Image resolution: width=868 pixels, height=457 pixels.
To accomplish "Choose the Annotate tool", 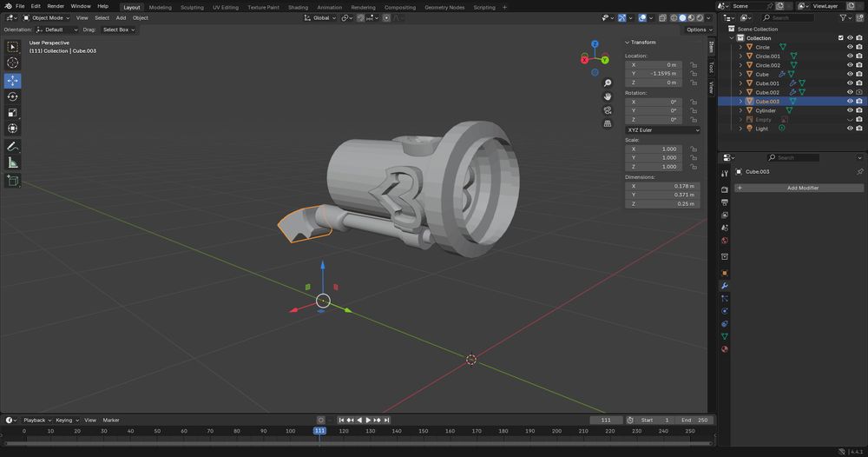I will [x=13, y=146].
